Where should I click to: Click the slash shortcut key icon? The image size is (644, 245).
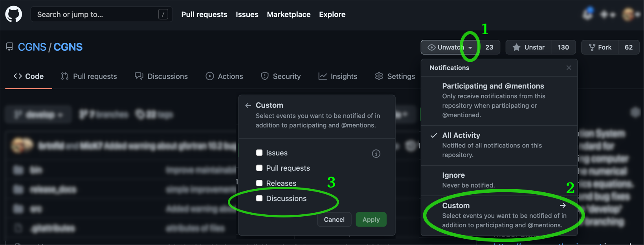click(163, 15)
